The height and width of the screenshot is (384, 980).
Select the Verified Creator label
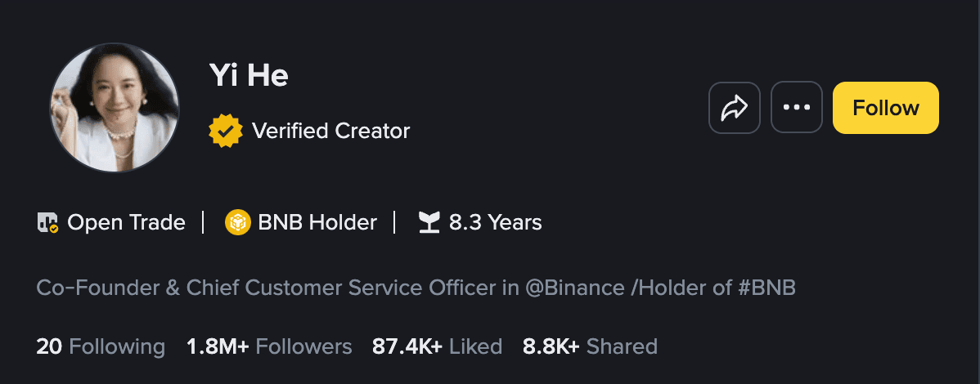click(x=330, y=131)
